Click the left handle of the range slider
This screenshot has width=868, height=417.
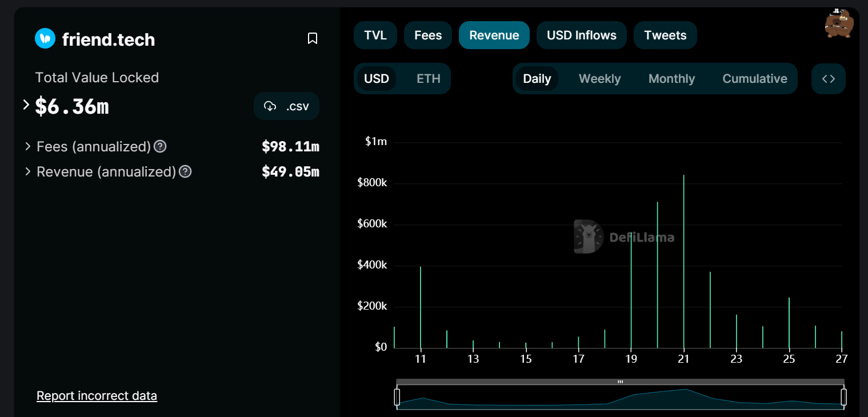click(x=397, y=396)
